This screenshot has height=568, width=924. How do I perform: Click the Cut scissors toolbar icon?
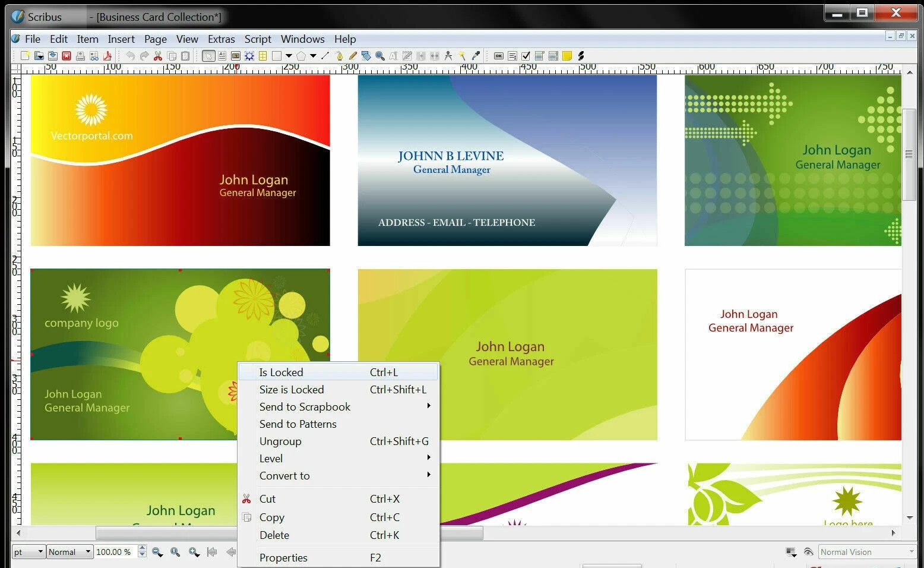pyautogui.click(x=158, y=56)
